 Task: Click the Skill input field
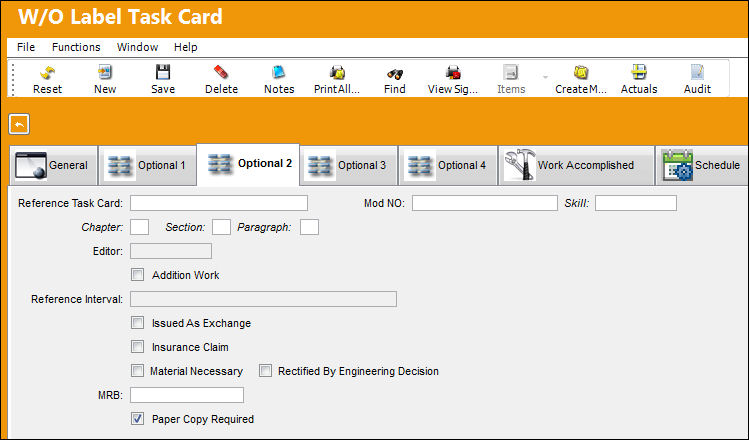[x=636, y=203]
